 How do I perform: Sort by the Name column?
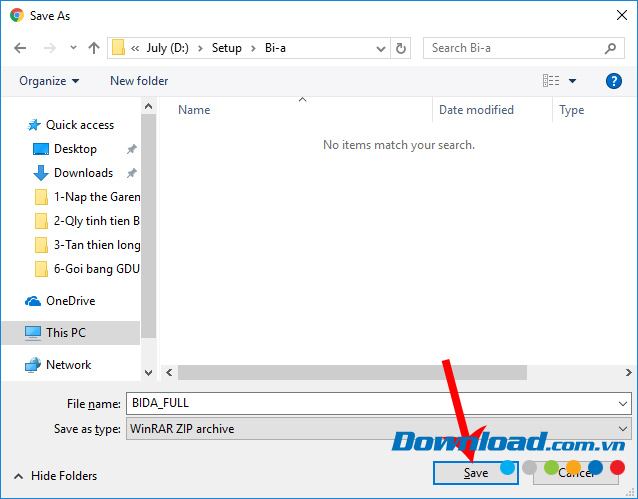point(194,110)
